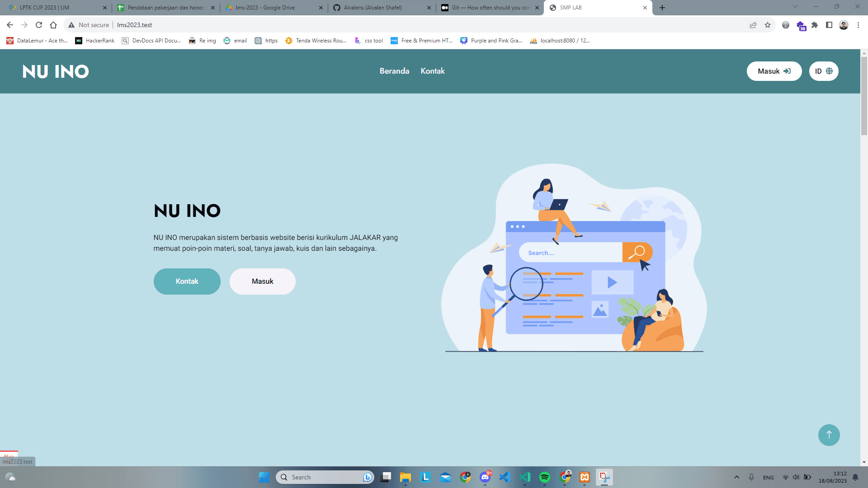Open the browser Extensions puzzle icon
The image size is (868, 488).
[x=815, y=25]
